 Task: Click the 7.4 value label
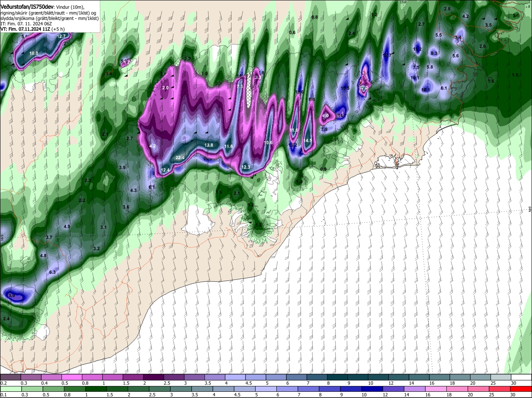tap(458, 37)
